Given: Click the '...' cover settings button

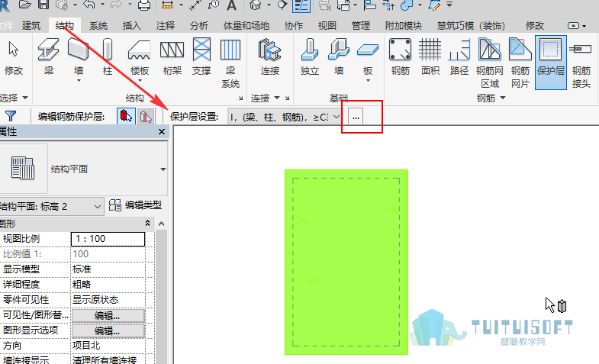Looking at the screenshot, I should click(x=356, y=117).
